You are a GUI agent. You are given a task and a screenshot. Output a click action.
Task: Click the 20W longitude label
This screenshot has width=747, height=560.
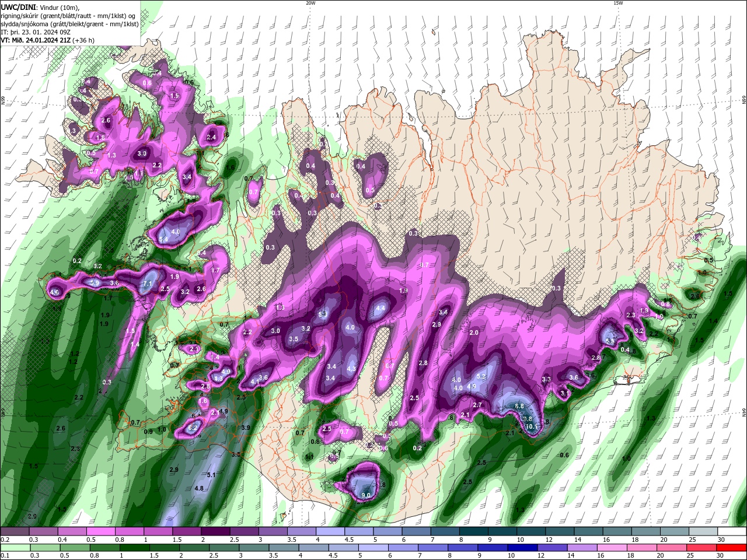[x=310, y=3]
